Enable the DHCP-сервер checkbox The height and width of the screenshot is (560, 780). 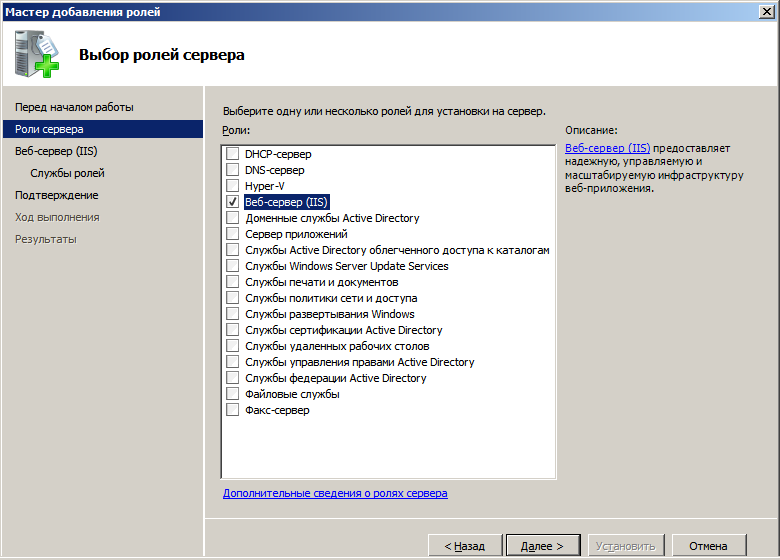232,154
